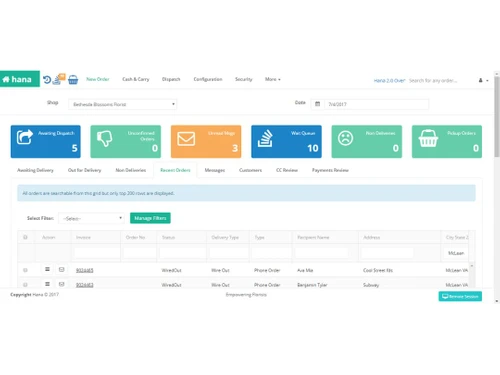This screenshot has width=500, height=375.
Task: Sort by the Invoice column header
Action: (83, 237)
